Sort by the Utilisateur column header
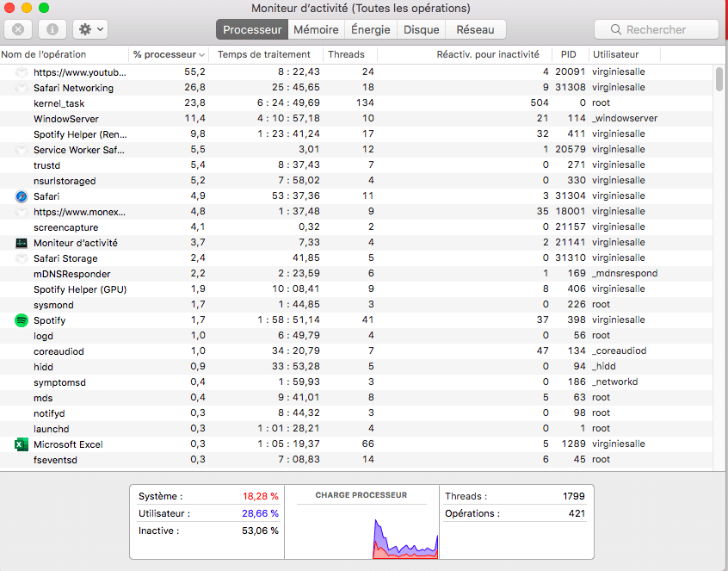 click(x=625, y=54)
